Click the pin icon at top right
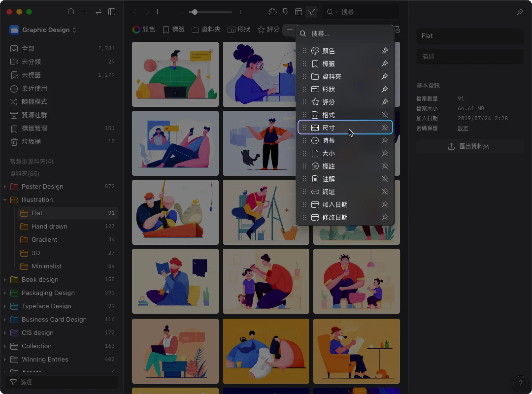 coord(520,12)
